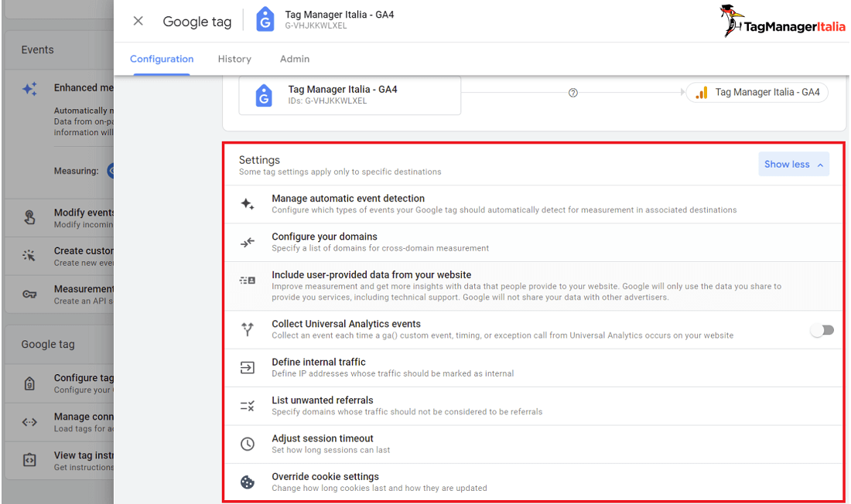Click the Define internal traffic arrow-box icon

(248, 368)
